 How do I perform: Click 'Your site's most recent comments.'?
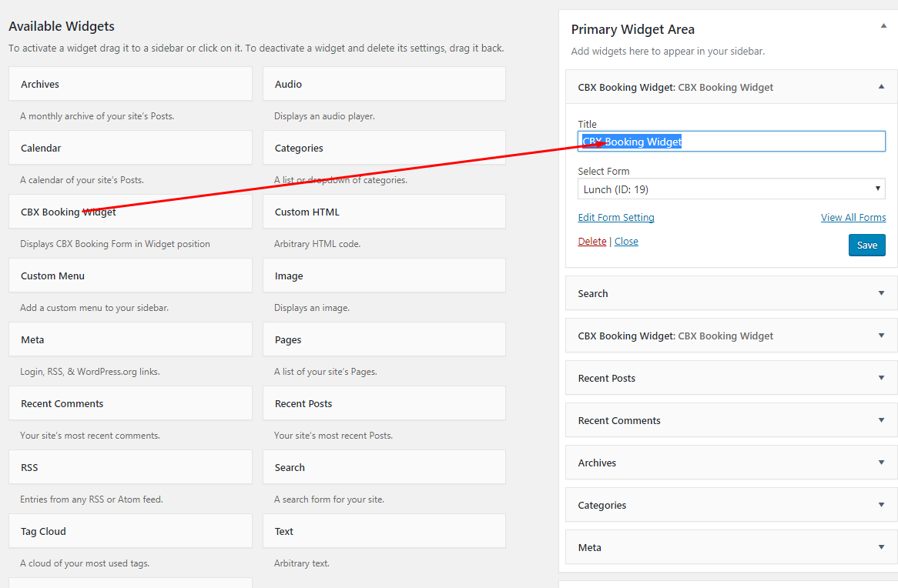pyautogui.click(x=90, y=436)
